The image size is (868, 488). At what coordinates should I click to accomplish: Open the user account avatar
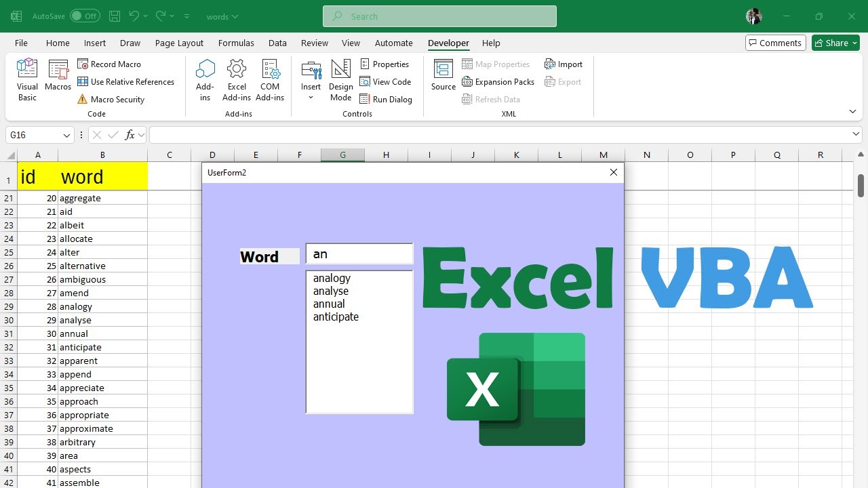point(753,16)
